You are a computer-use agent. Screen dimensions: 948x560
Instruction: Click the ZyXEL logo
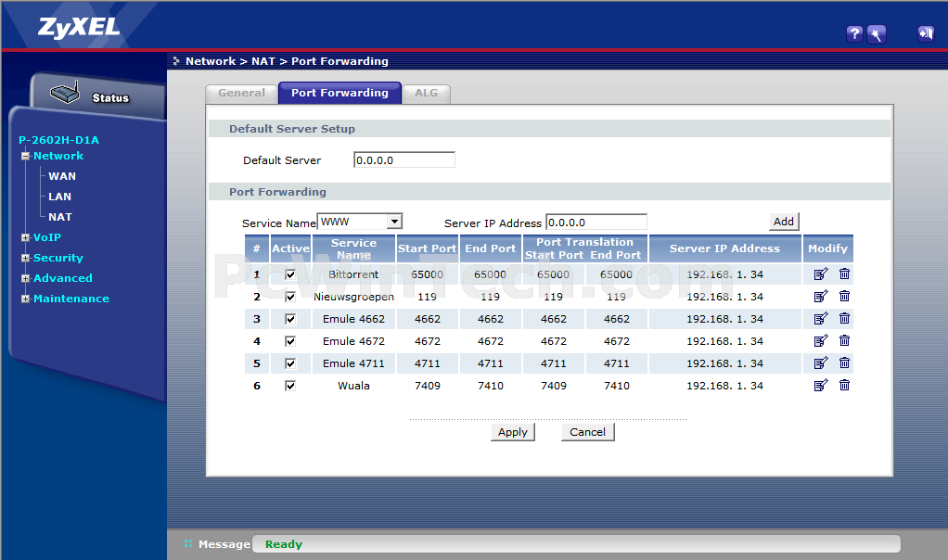pos(79,28)
